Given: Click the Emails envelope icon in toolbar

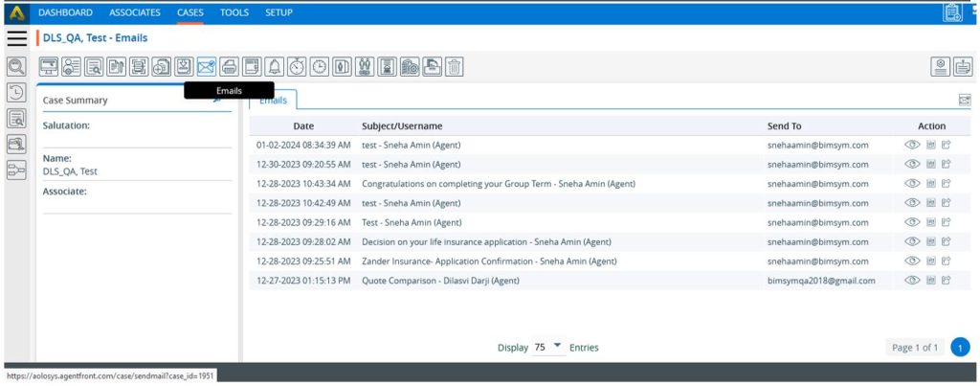Looking at the screenshot, I should [x=206, y=66].
